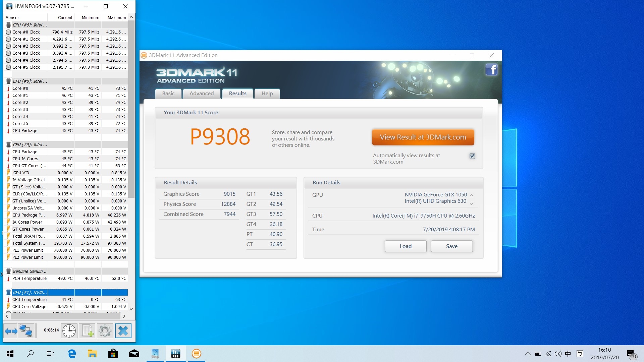Open the Windows Start menu
This screenshot has height=362, width=644.
point(10,354)
